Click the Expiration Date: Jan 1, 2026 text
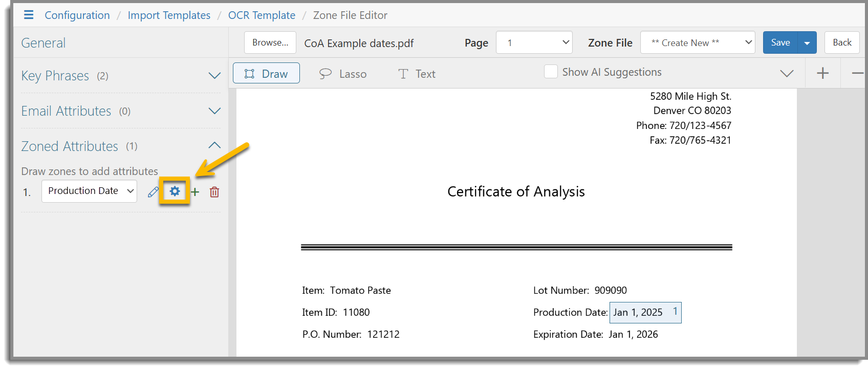This screenshot has width=868, height=370. 596,334
